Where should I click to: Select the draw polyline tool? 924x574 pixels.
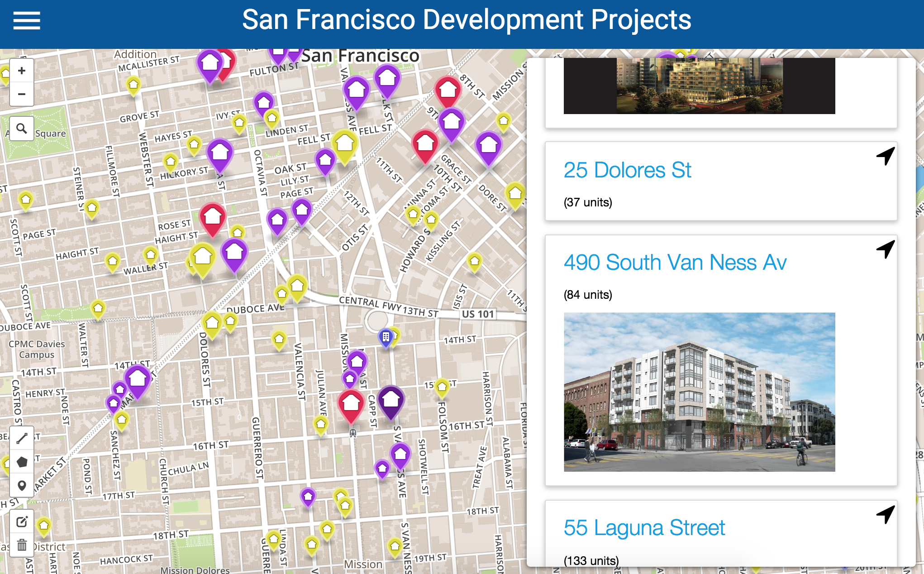click(x=22, y=438)
